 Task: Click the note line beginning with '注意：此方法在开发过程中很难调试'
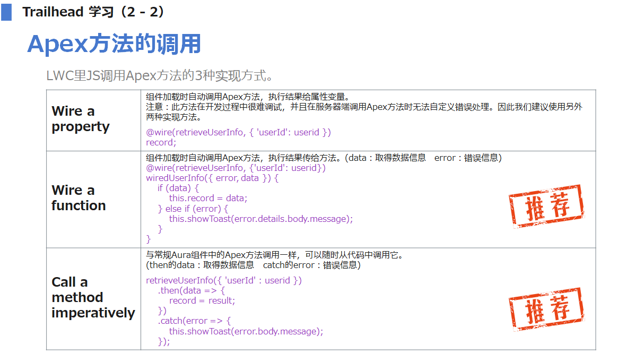(364, 107)
